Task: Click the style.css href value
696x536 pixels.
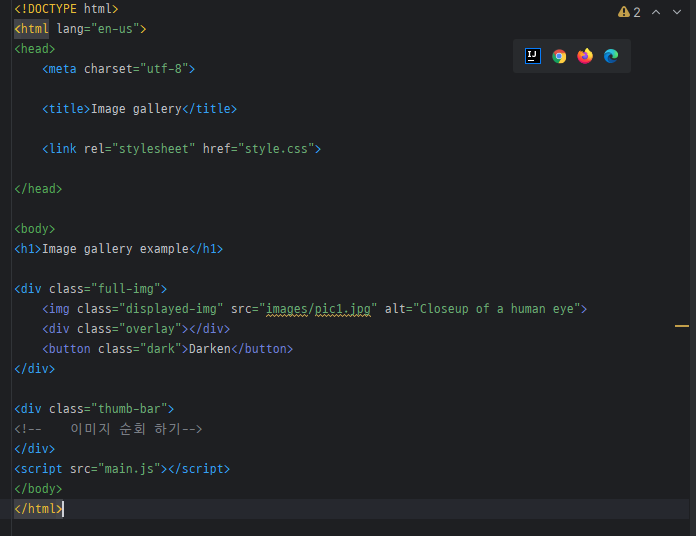Action: pos(276,149)
